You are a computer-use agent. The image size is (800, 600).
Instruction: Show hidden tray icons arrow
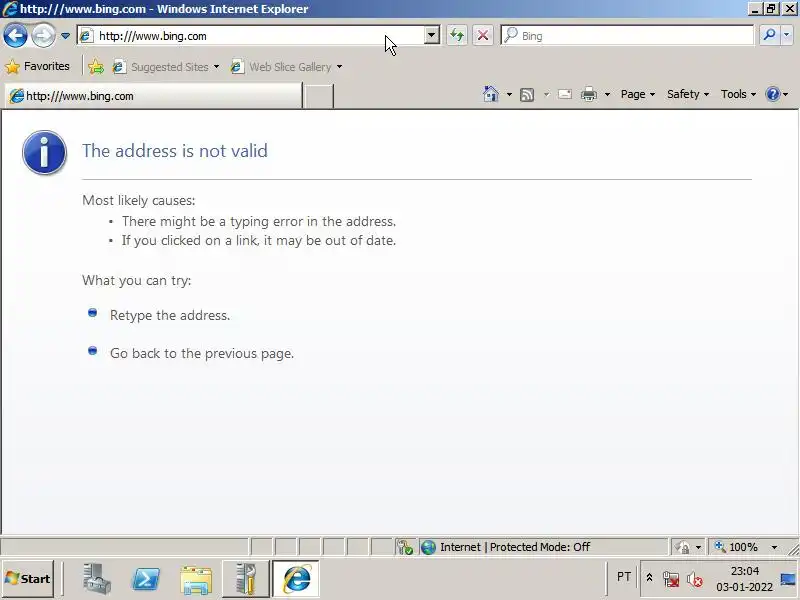pyautogui.click(x=649, y=578)
